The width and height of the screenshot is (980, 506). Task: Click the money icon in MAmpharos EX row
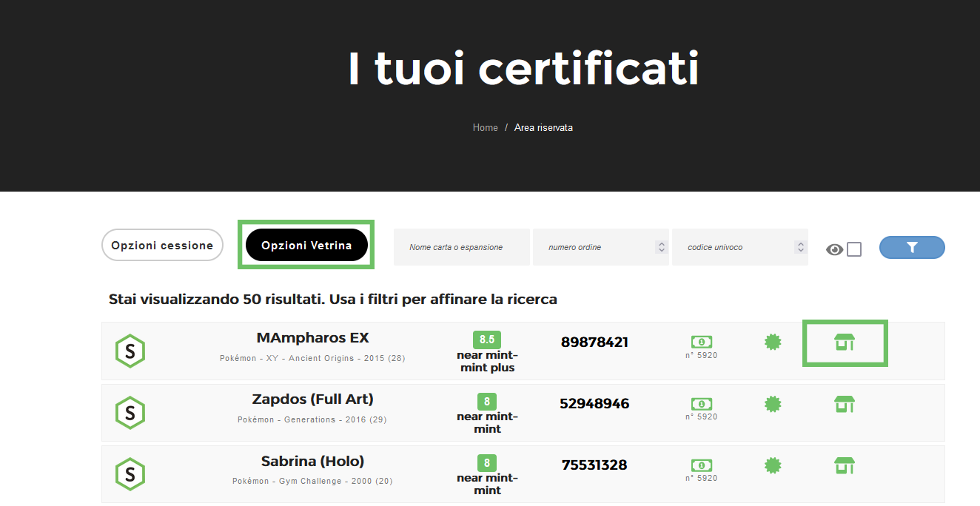[x=702, y=342]
